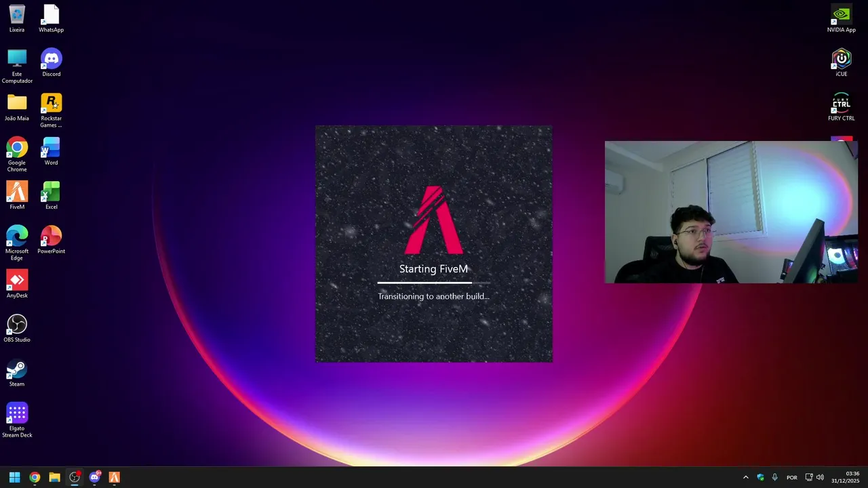
Task: Select the FiveM desktop shortcut
Action: 17,195
